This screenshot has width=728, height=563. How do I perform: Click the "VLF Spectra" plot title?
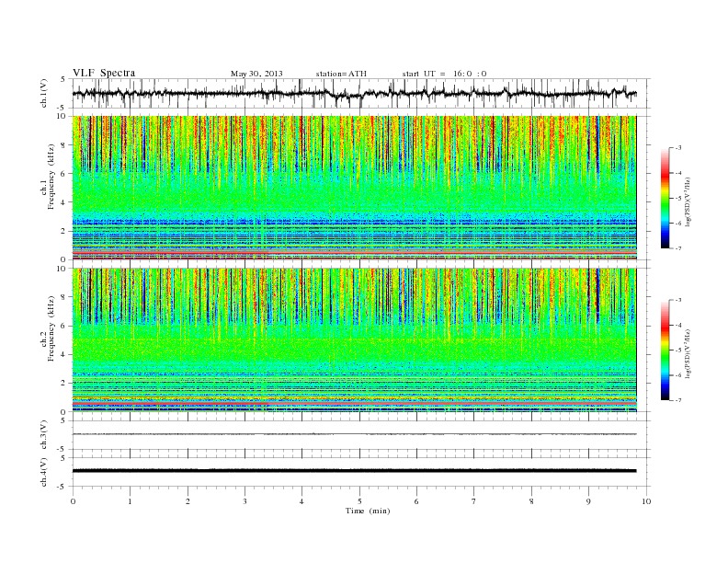pos(104,73)
